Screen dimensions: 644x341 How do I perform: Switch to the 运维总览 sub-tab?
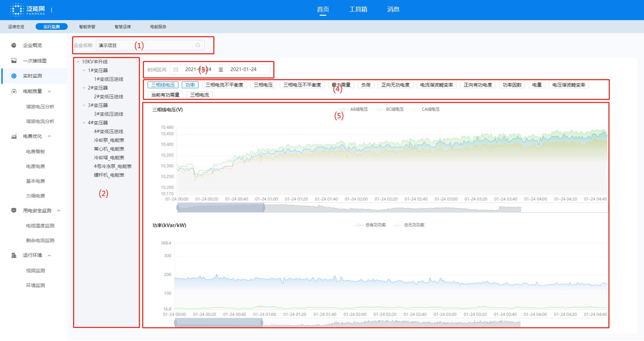[16, 26]
